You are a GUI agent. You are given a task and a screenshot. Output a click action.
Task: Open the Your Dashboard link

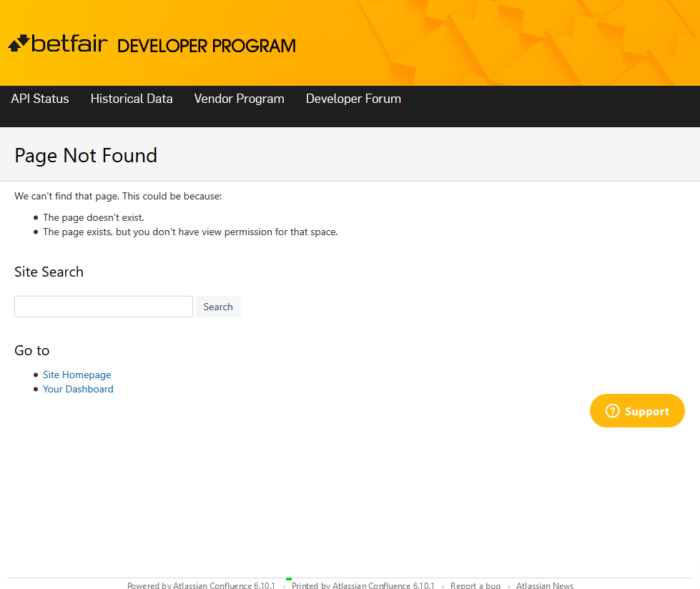(78, 389)
